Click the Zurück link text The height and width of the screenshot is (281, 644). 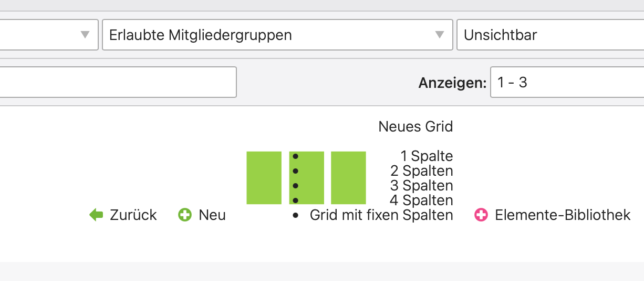pyautogui.click(x=133, y=215)
